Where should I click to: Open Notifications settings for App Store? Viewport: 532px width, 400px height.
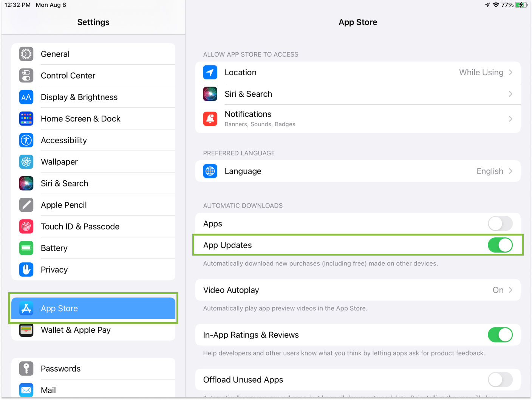[357, 119]
